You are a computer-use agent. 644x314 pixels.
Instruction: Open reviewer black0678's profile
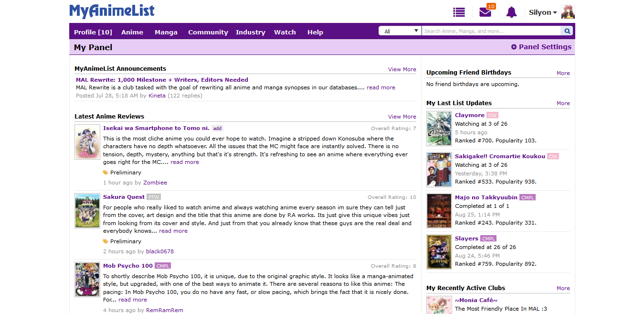160,251
